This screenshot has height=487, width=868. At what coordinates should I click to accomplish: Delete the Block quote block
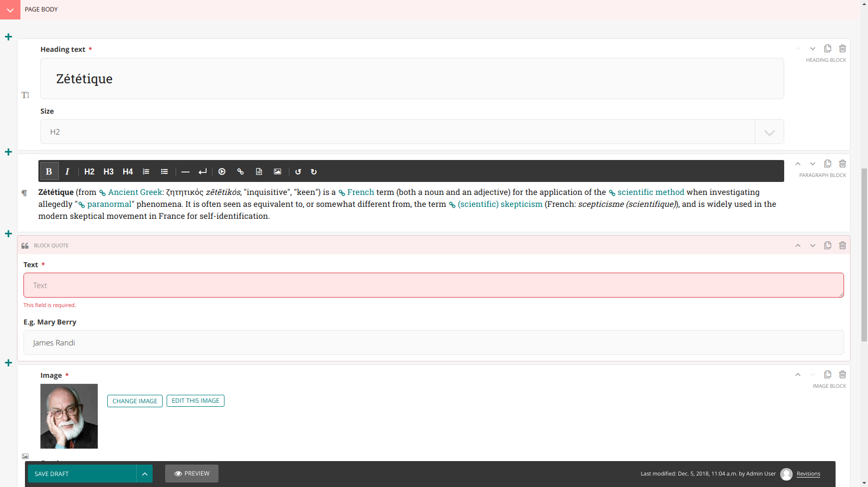(x=843, y=245)
